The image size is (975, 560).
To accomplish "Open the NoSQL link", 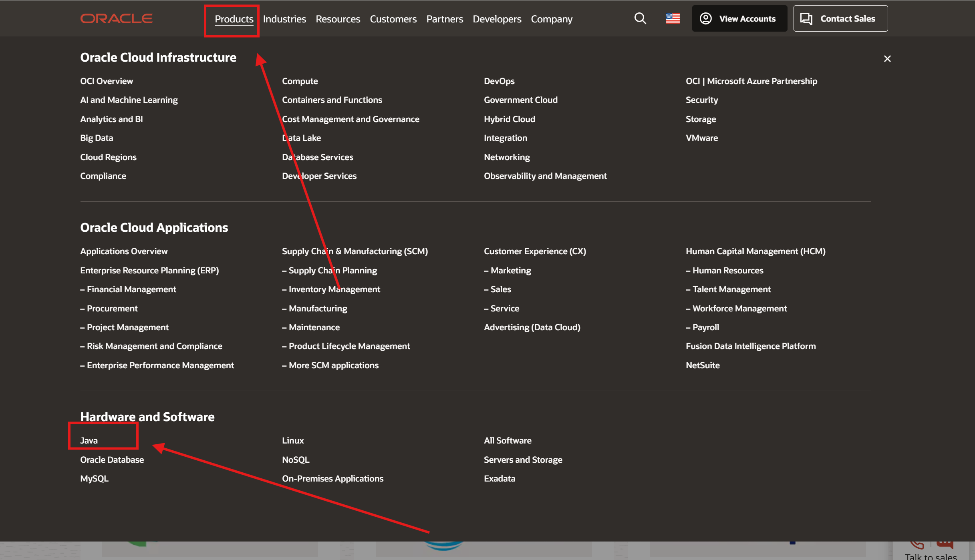I will (296, 460).
